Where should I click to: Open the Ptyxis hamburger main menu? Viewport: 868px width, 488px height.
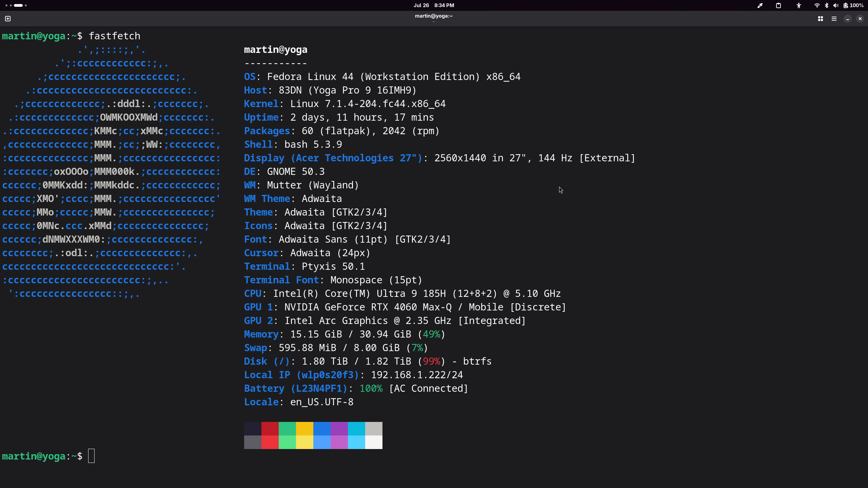tap(834, 19)
